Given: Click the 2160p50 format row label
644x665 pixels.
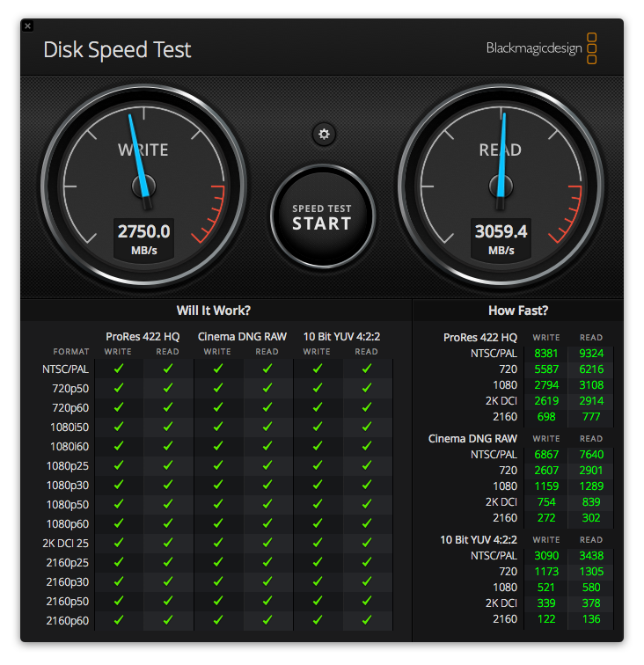Looking at the screenshot, I should (x=68, y=602).
